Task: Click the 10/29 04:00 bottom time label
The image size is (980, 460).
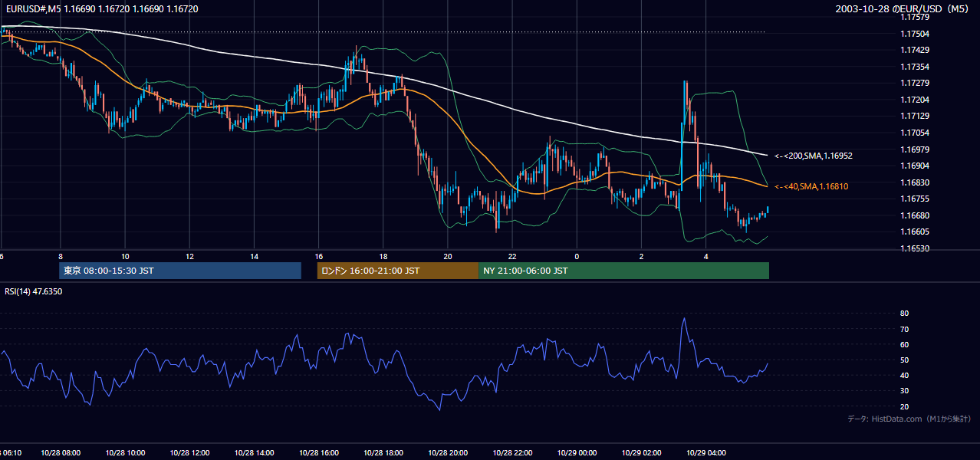Action: click(x=706, y=453)
